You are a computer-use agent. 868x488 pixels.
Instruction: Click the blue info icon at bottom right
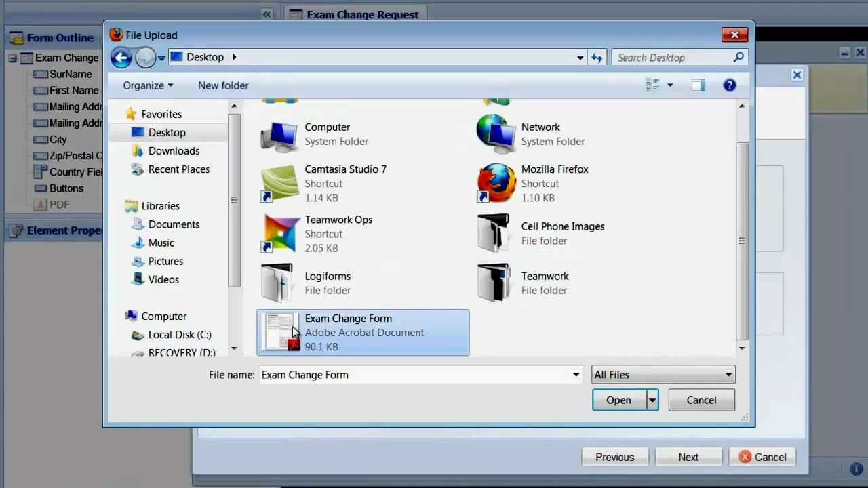click(856, 468)
